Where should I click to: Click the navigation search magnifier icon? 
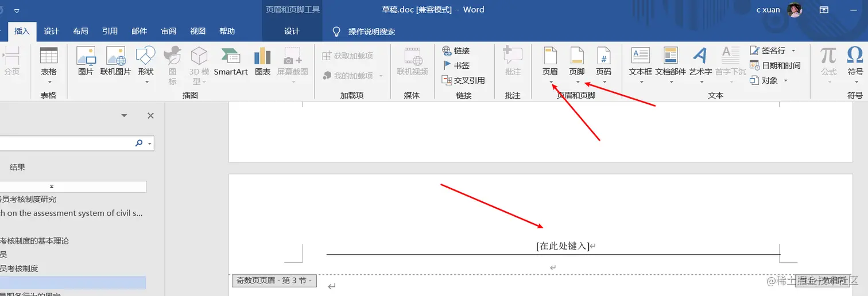[139, 143]
